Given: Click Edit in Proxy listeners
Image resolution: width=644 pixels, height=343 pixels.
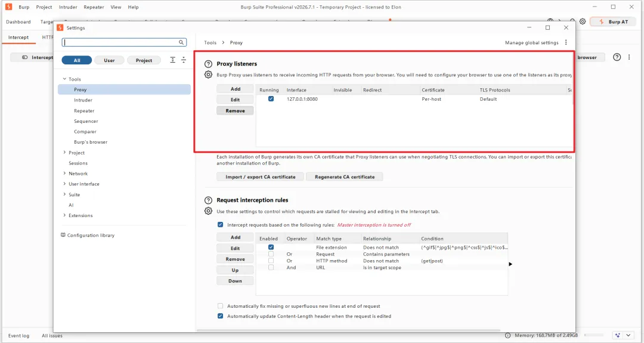Looking at the screenshot, I should click(x=236, y=100).
